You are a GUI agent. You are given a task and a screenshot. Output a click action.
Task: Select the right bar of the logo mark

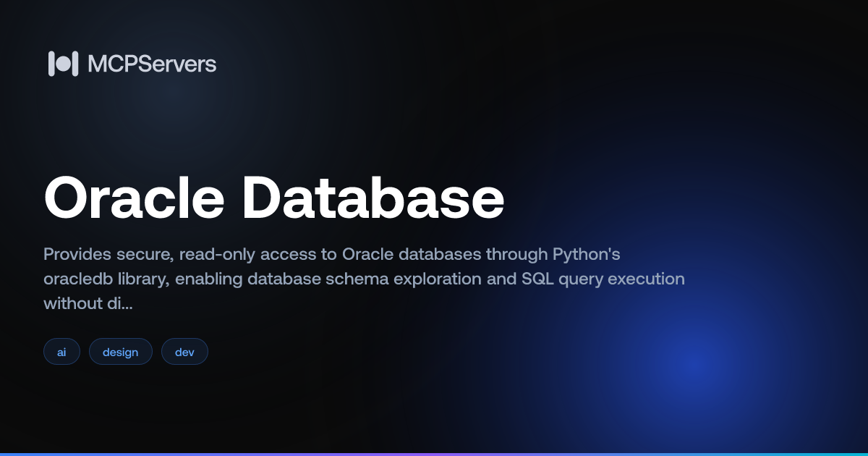pos(75,64)
